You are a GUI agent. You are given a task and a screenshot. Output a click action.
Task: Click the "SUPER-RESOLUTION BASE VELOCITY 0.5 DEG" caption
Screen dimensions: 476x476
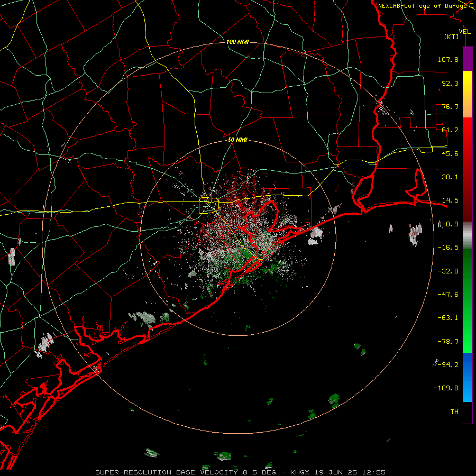coord(186,472)
